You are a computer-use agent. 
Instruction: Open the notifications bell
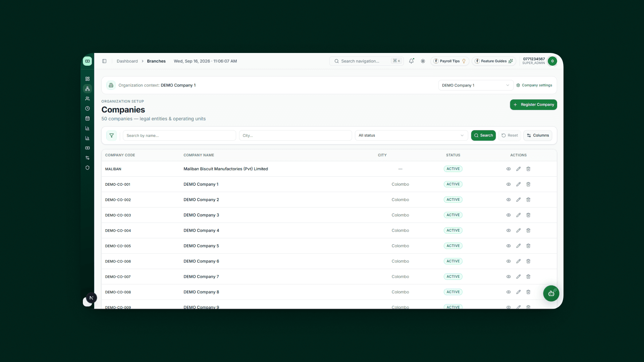(x=411, y=61)
